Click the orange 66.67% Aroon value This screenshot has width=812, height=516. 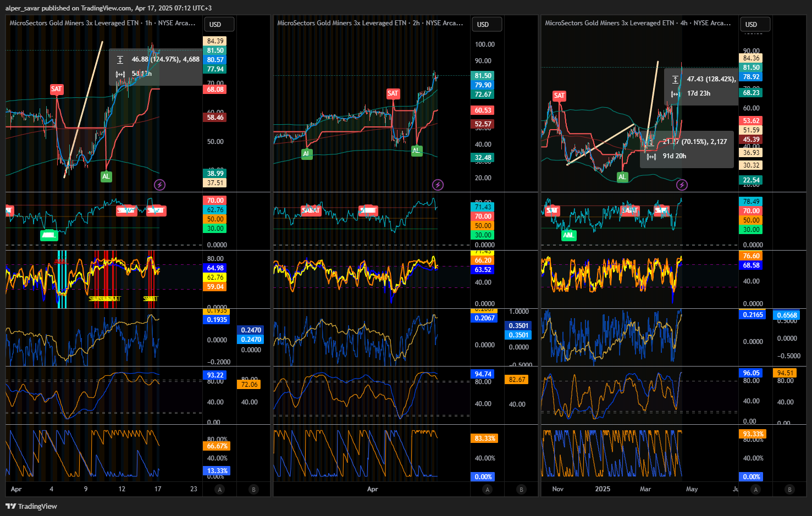pos(217,446)
